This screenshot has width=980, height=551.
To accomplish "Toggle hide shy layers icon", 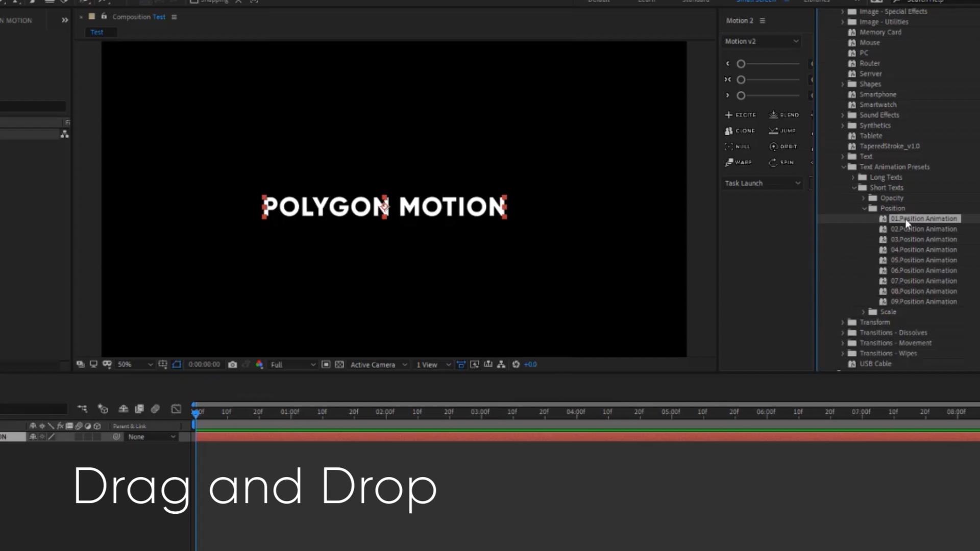I will pyautogui.click(x=123, y=409).
